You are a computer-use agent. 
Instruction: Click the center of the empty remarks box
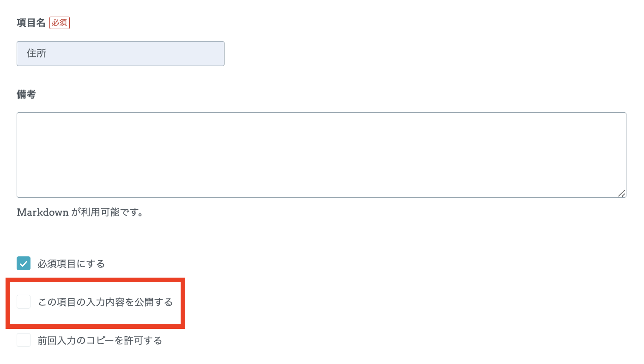click(x=321, y=155)
